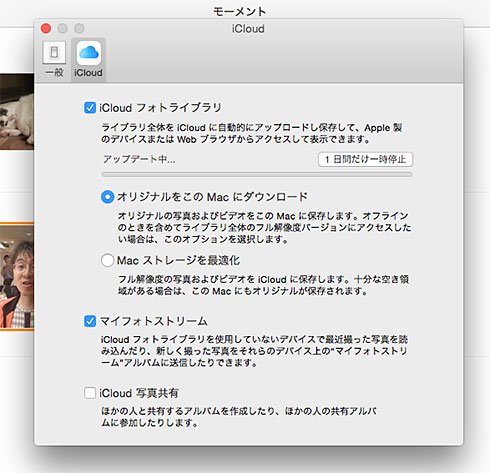Select Mac ストレージを最適化 radio button
This screenshot has width=490, height=473.
click(107, 260)
